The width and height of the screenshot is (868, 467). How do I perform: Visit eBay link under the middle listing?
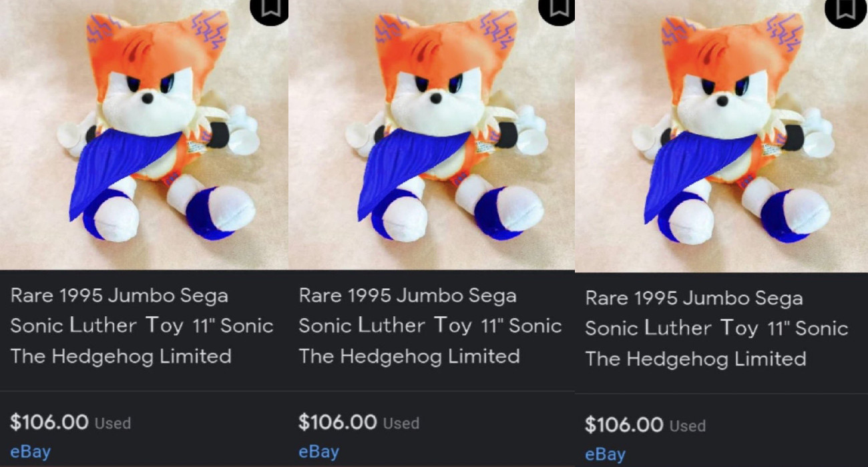[319, 452]
